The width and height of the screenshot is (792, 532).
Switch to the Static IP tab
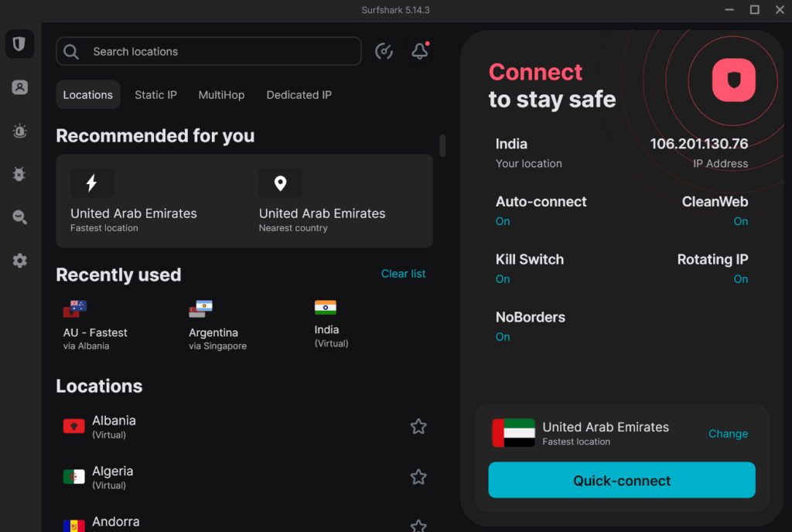tap(155, 95)
